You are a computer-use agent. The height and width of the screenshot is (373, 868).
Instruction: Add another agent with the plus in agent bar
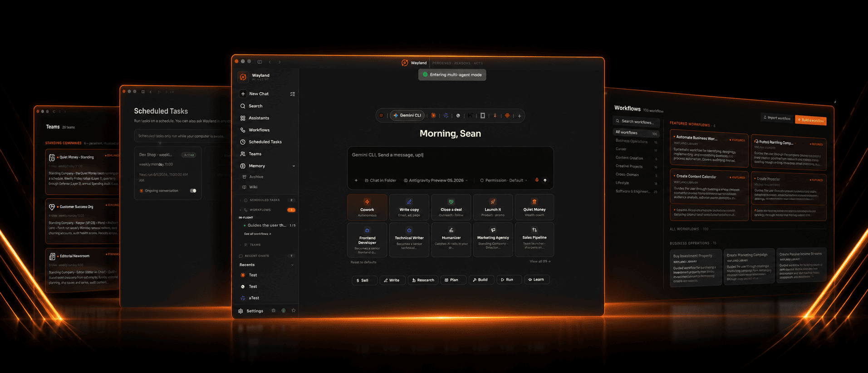click(520, 116)
